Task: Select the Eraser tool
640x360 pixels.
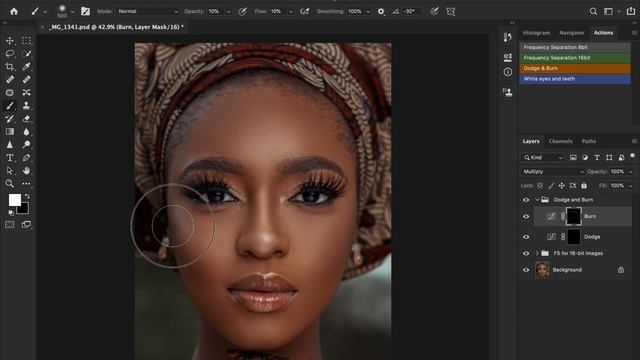Action: (x=27, y=119)
